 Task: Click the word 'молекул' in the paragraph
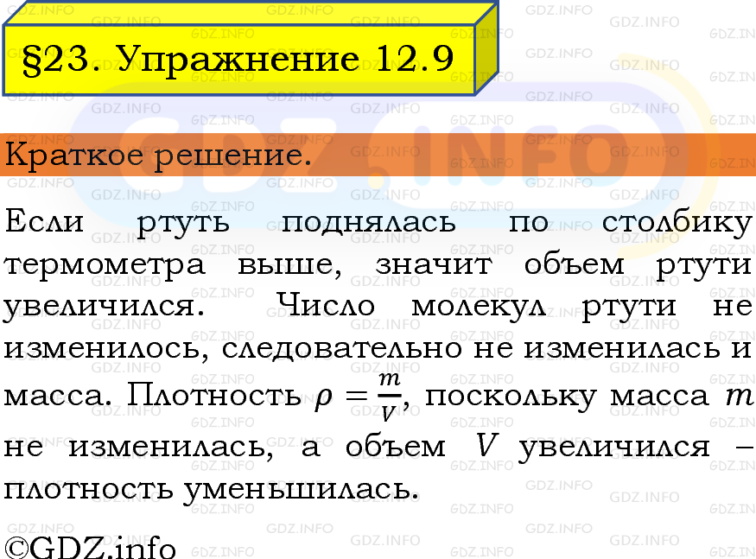point(479,307)
